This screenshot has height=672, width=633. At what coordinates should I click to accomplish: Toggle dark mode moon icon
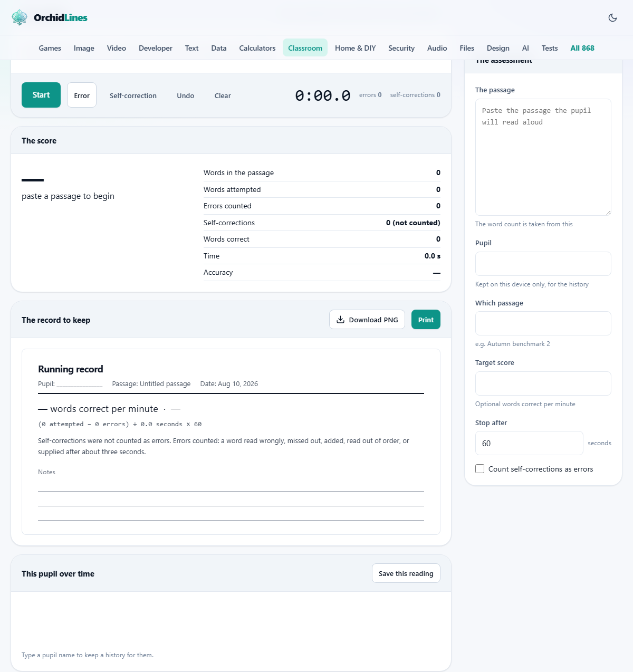[x=612, y=17]
